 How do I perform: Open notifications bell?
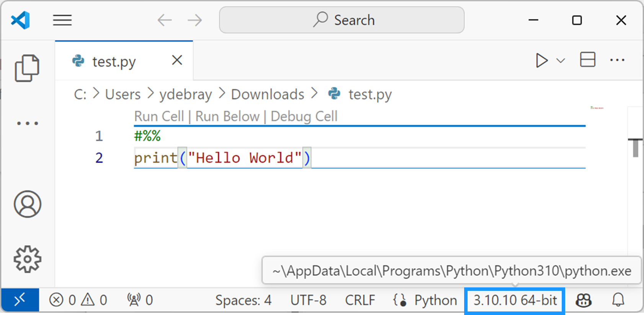click(618, 300)
